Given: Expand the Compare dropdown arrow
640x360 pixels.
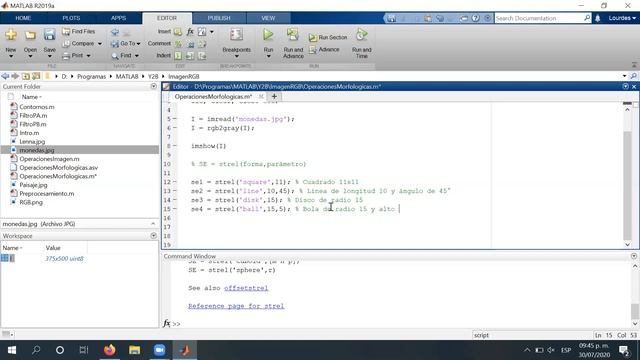Looking at the screenshot, I should coord(100,44).
